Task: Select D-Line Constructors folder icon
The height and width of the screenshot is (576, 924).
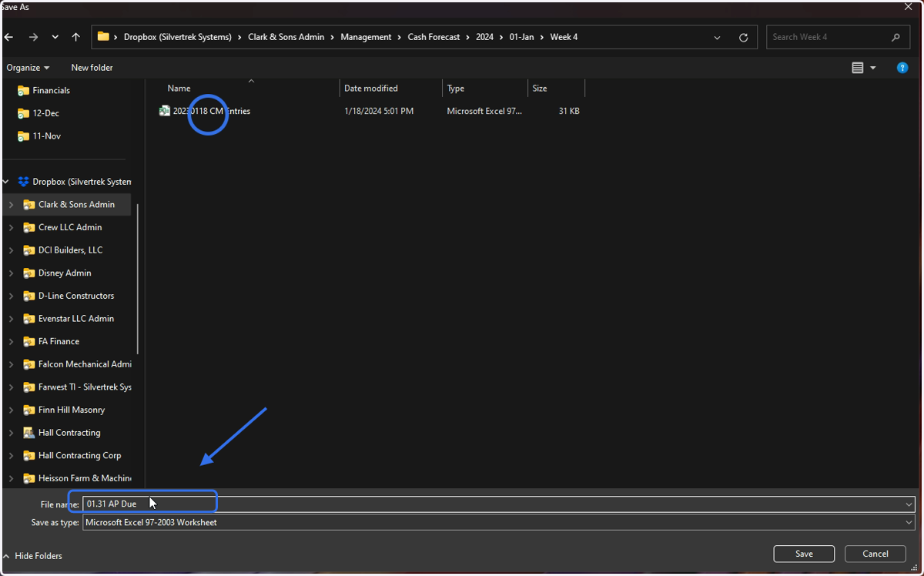Action: point(29,296)
